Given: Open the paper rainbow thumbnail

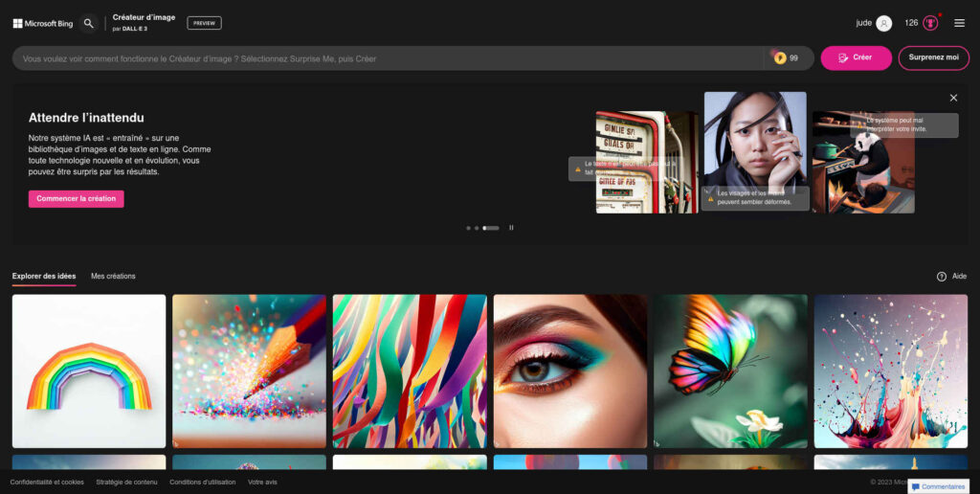Looking at the screenshot, I should tap(89, 371).
